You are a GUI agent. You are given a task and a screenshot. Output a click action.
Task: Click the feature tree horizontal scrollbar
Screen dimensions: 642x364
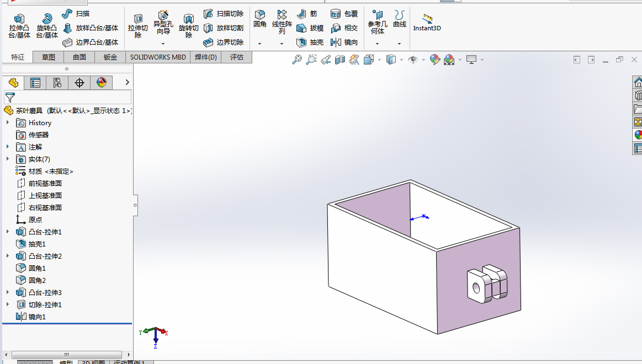[67, 355]
